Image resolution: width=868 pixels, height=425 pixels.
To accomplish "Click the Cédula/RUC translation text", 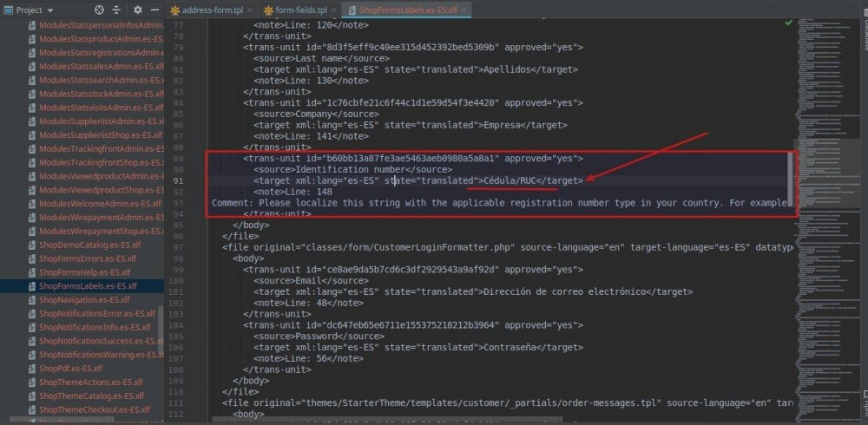I will tap(510, 180).
